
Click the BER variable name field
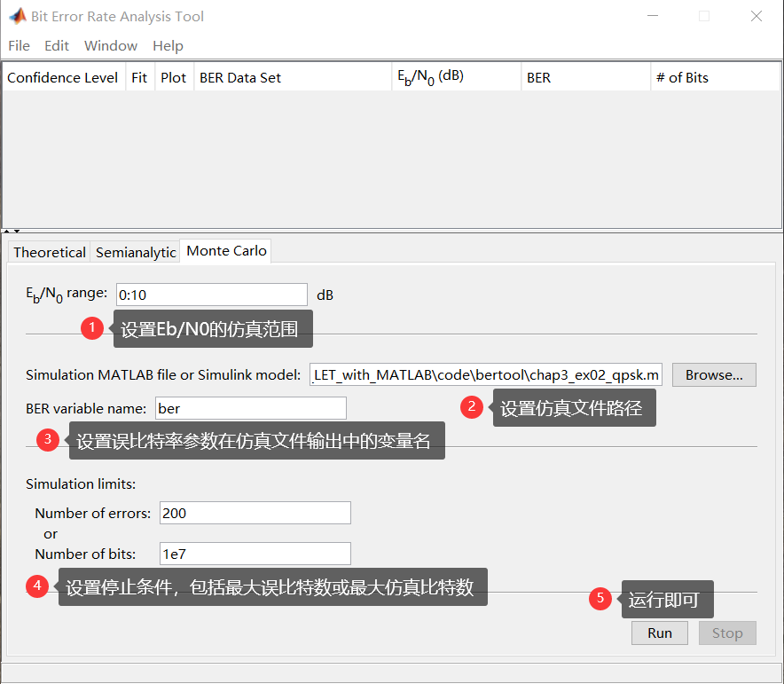pos(250,408)
